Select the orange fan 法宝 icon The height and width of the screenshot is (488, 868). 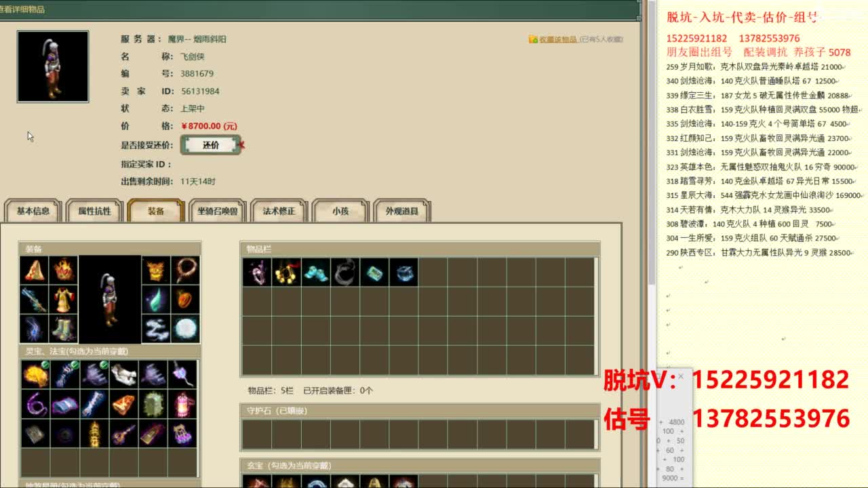pos(123,404)
